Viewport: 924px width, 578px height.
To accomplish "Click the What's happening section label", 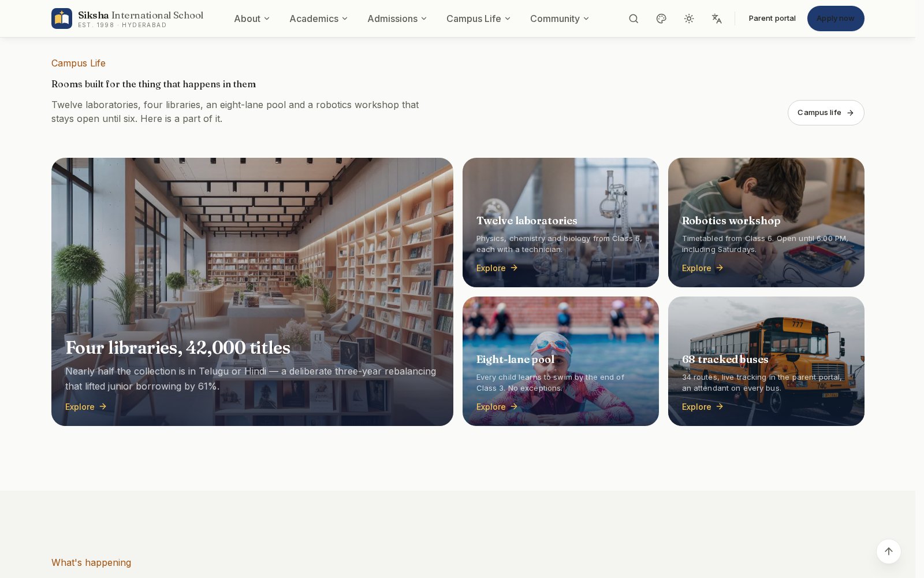I will 91,562.
